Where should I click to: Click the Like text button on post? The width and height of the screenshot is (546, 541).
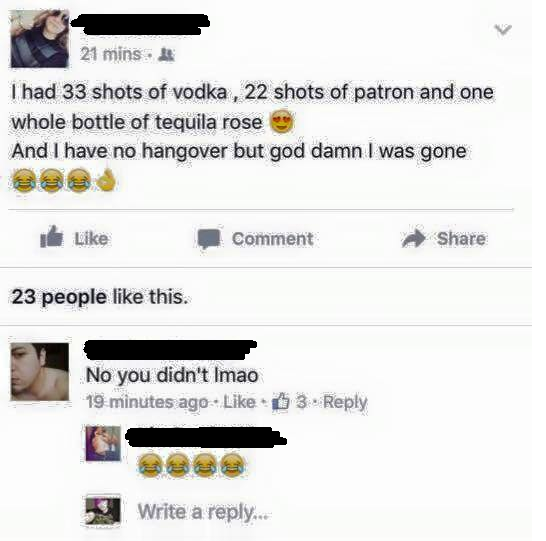(x=91, y=238)
